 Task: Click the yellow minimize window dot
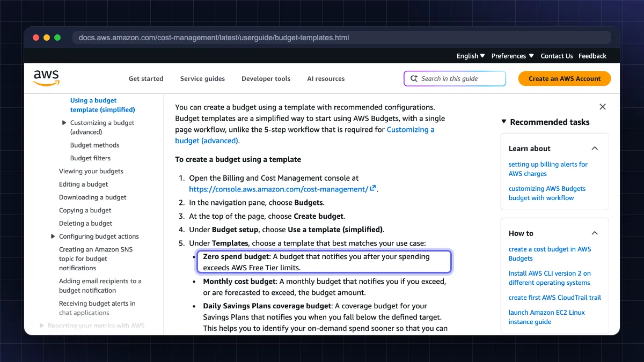pos(47,38)
